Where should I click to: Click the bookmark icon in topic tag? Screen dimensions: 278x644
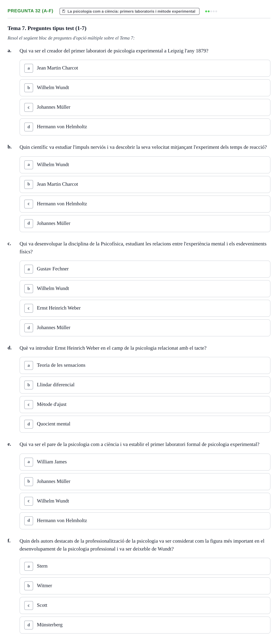tap(64, 11)
